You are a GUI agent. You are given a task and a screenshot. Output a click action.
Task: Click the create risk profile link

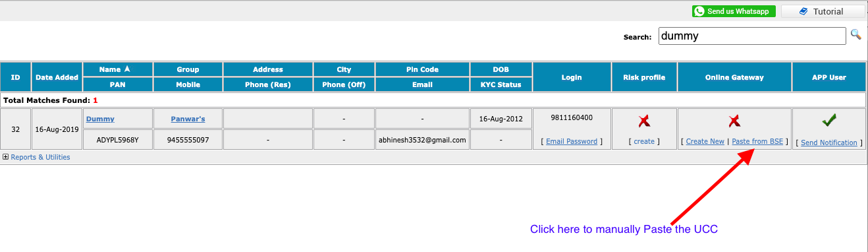point(644,141)
